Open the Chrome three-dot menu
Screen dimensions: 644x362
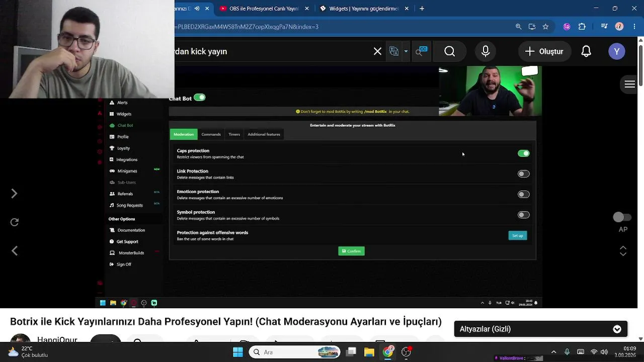[634, 27]
